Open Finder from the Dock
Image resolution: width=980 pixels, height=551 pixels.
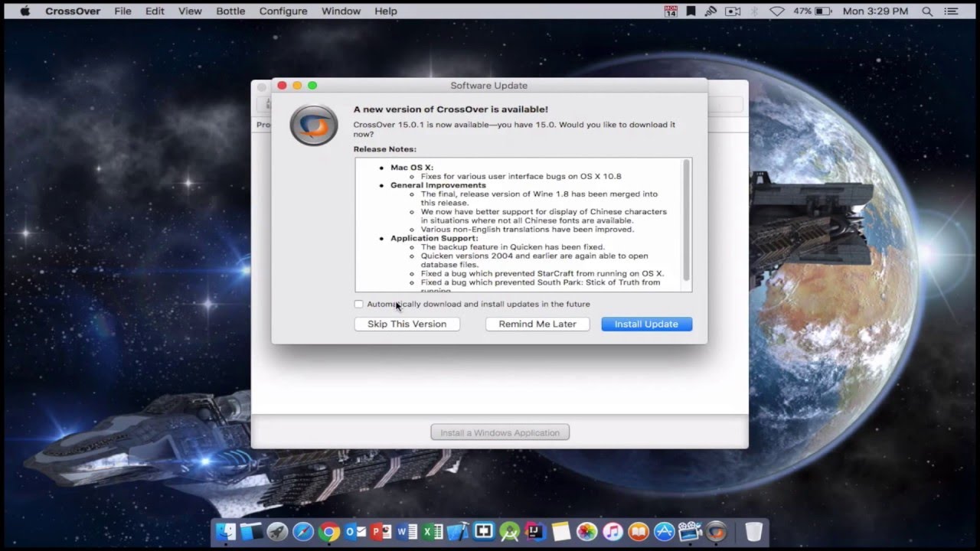click(x=226, y=531)
